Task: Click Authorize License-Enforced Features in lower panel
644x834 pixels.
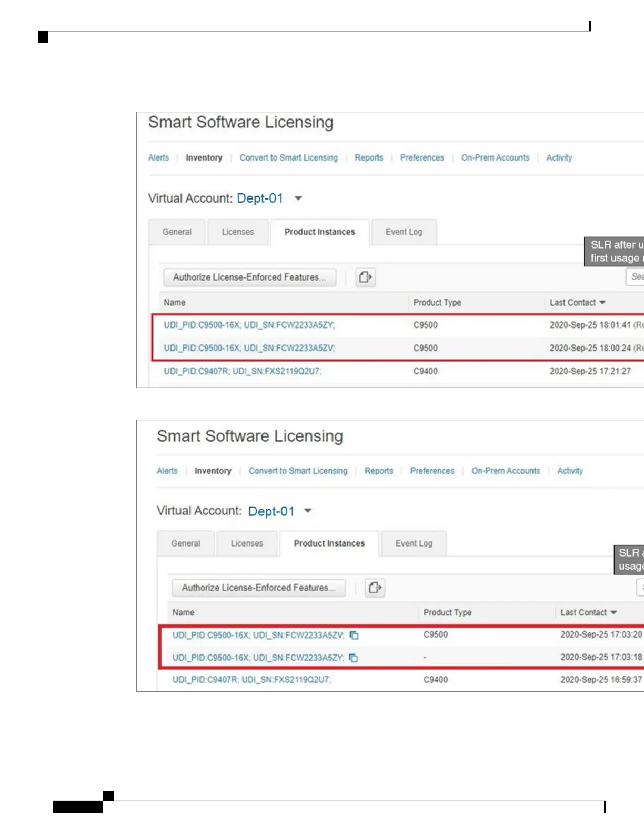Action: (x=259, y=588)
